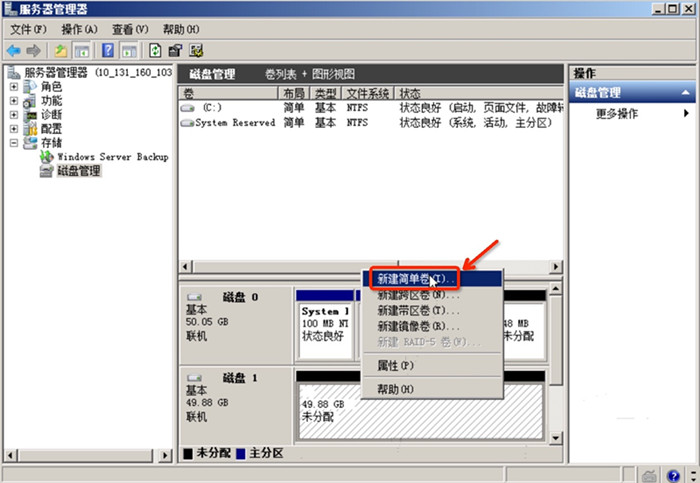Click the graphical view scroll down arrow
The height and width of the screenshot is (483, 700).
[x=556, y=438]
